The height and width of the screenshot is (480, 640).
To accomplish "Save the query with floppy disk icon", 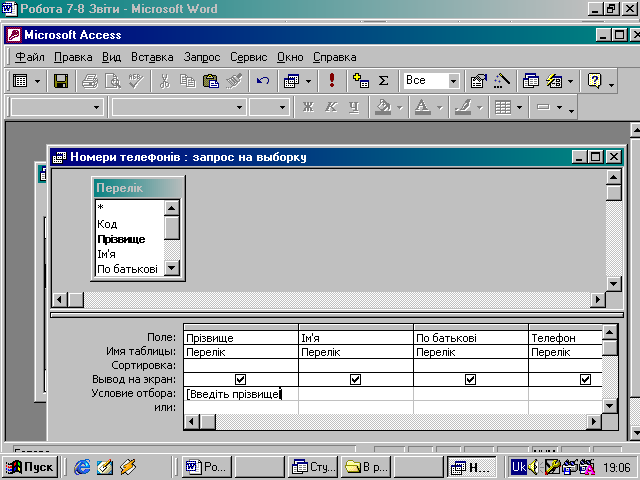I will 61,81.
